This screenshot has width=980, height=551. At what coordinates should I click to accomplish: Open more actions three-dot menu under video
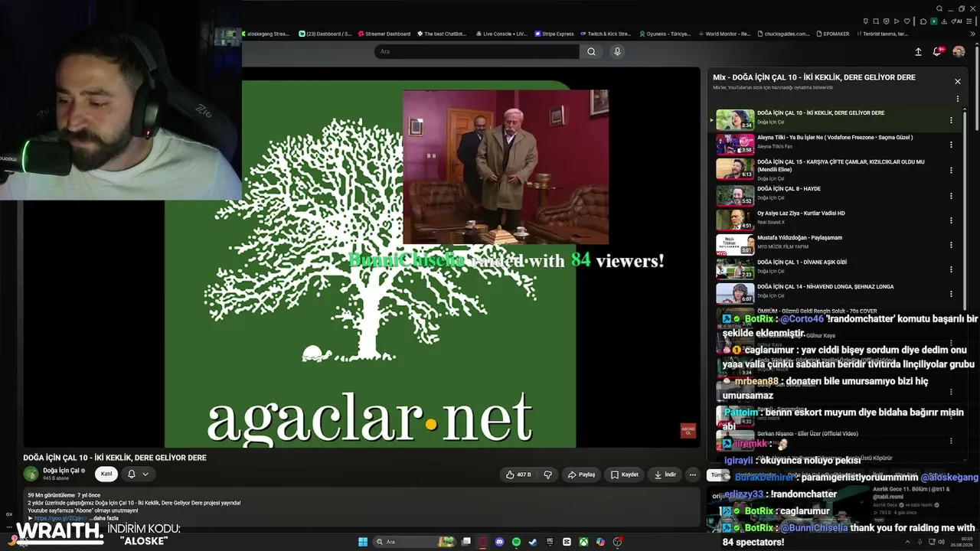click(692, 474)
